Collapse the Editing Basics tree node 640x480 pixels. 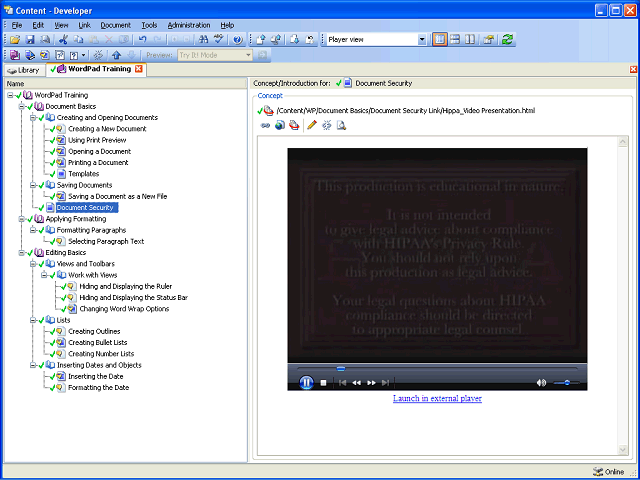pos(22,252)
